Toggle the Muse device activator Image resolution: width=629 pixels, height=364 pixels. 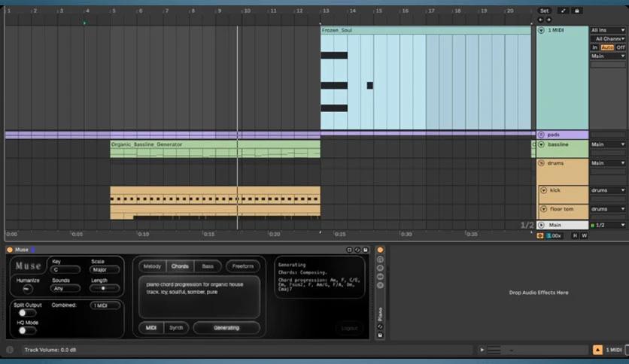point(10,250)
